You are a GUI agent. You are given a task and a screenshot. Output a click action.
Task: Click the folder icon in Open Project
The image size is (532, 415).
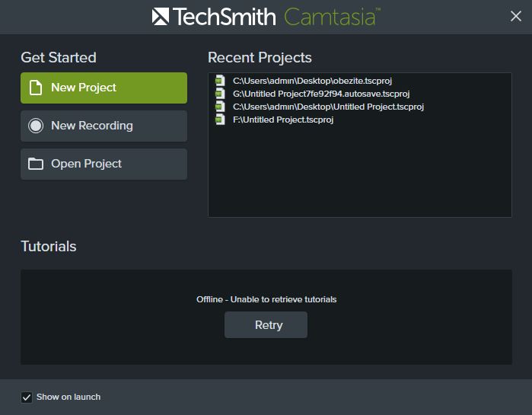(x=36, y=164)
